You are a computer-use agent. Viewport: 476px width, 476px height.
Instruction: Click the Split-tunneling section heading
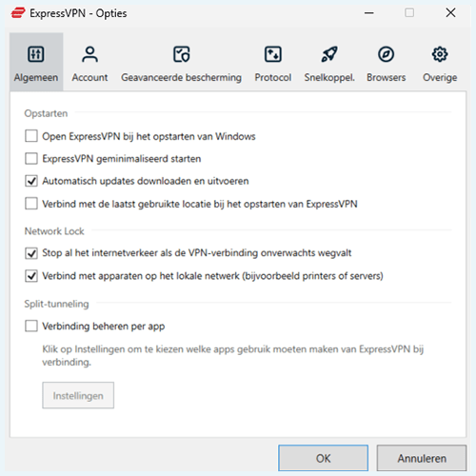(x=56, y=304)
